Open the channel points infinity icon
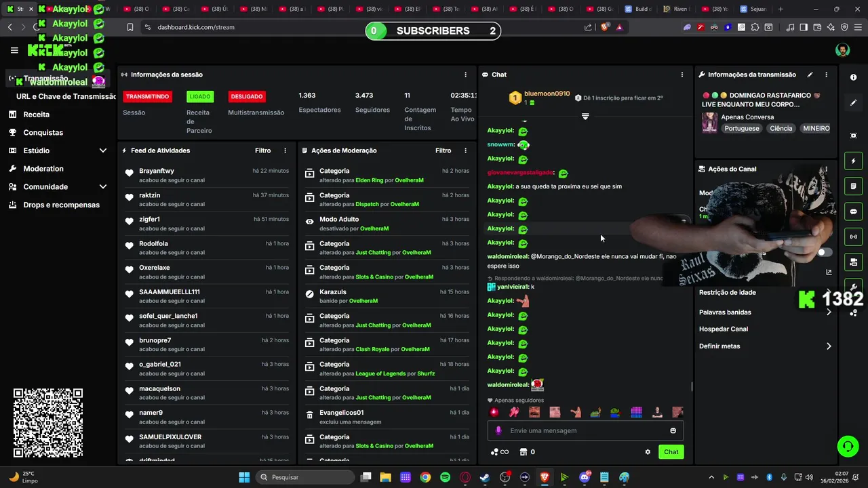The height and width of the screenshot is (488, 868). pos(499,452)
